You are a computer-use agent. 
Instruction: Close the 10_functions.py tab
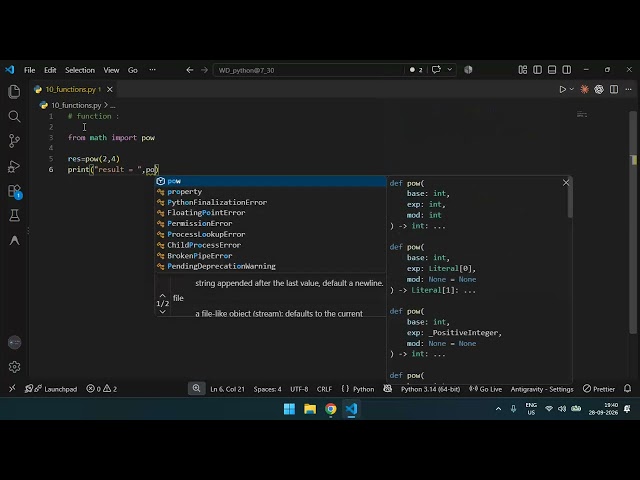point(110,89)
